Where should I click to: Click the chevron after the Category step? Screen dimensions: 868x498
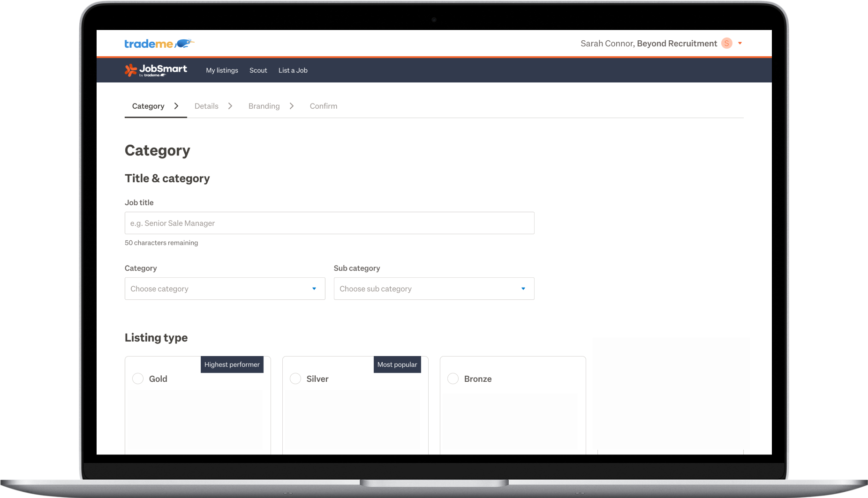tap(176, 106)
